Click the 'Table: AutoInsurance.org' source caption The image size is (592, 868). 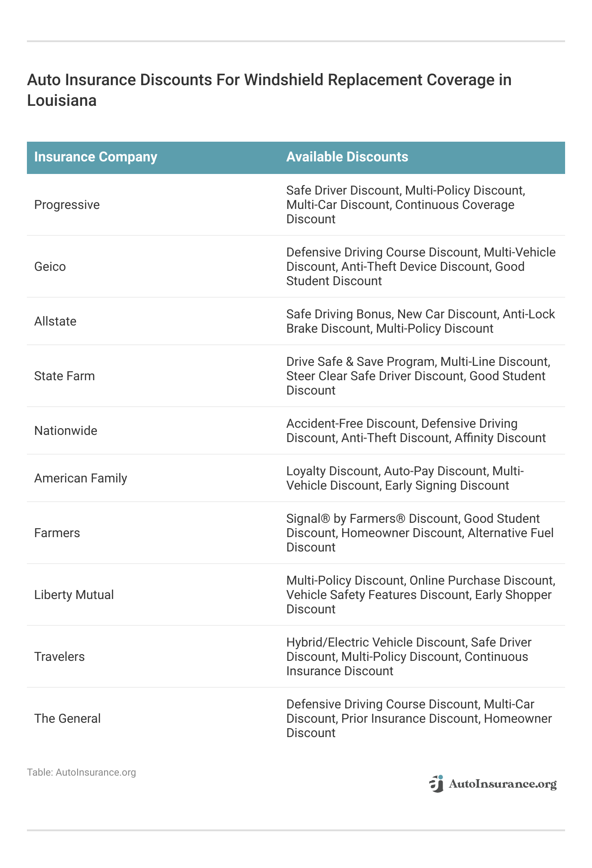click(x=81, y=772)
